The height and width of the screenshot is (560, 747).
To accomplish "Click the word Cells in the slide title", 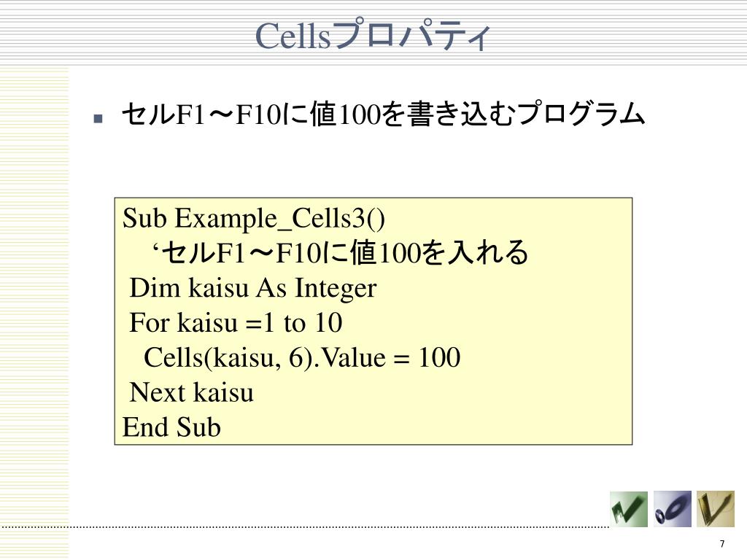I will click(293, 36).
